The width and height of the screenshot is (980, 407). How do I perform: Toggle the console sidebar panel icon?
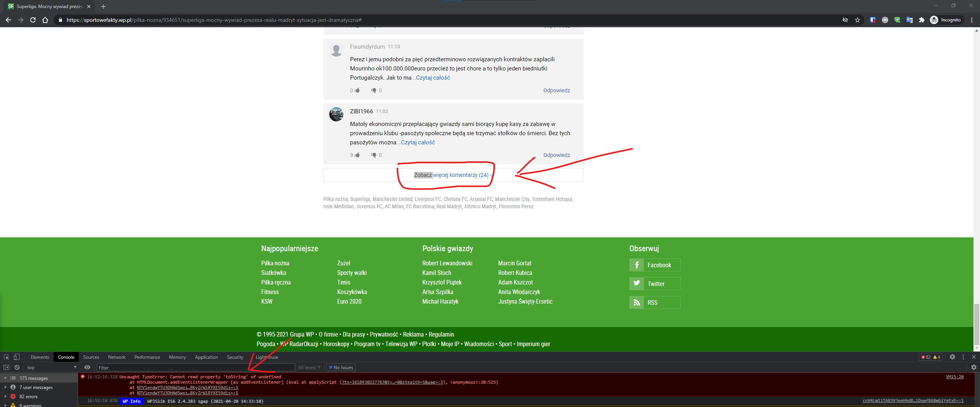[x=6, y=367]
